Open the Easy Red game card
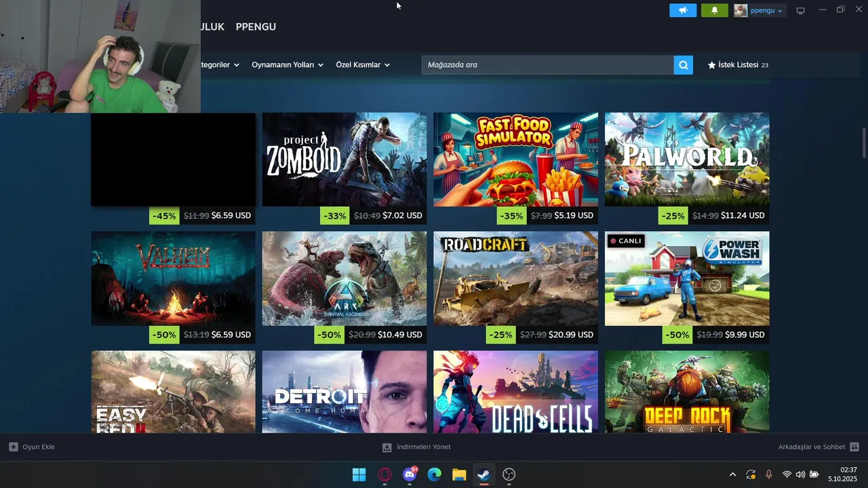 [174, 392]
